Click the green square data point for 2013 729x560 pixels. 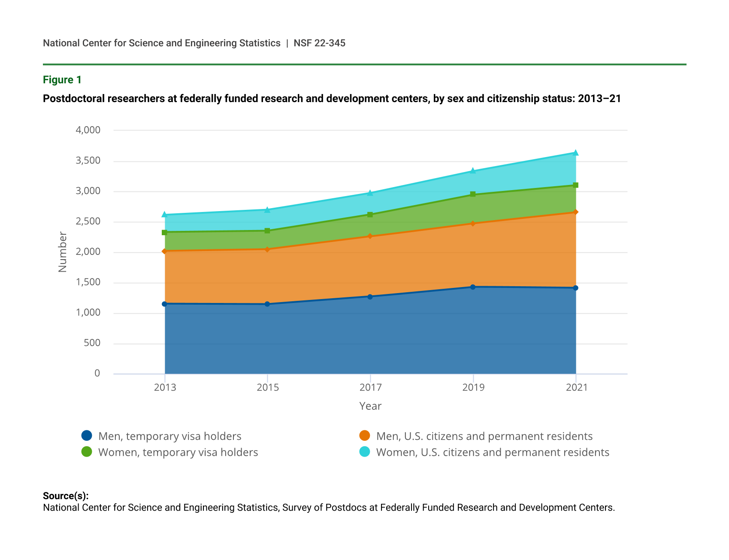[164, 233]
